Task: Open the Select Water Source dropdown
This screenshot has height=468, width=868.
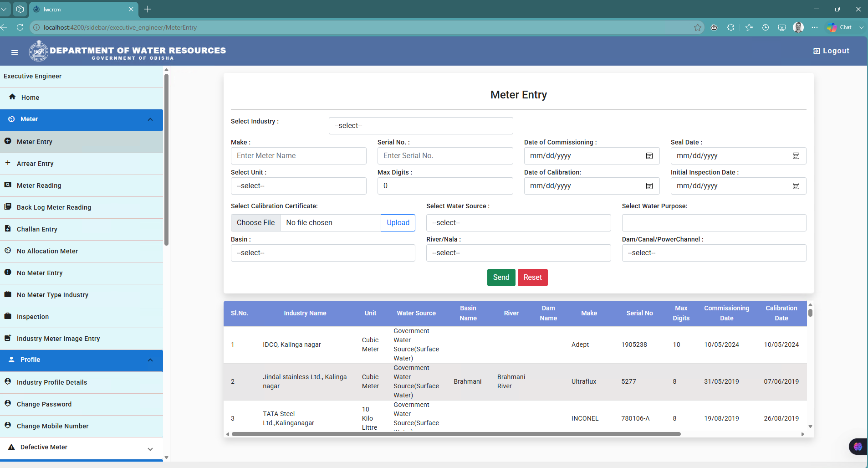Action: coord(518,223)
